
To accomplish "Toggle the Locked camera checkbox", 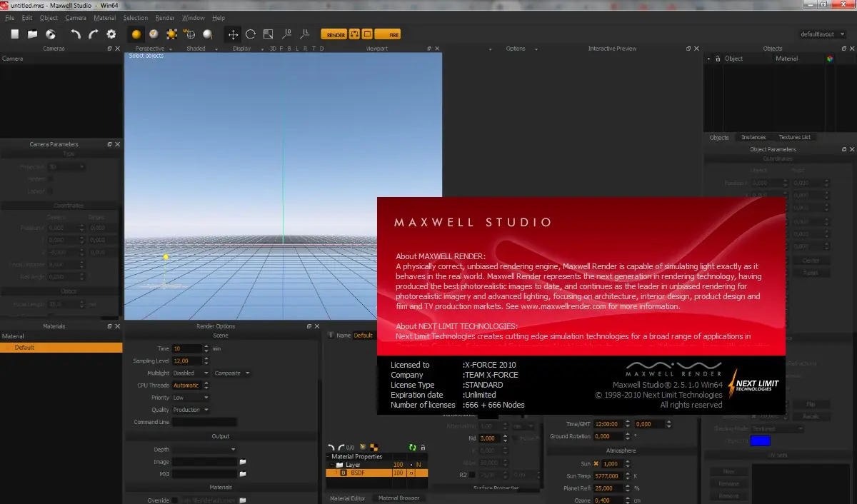I will tap(50, 191).
